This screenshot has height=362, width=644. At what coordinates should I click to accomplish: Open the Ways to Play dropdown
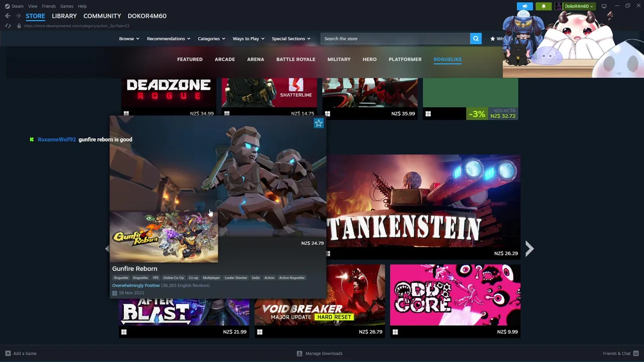249,39
